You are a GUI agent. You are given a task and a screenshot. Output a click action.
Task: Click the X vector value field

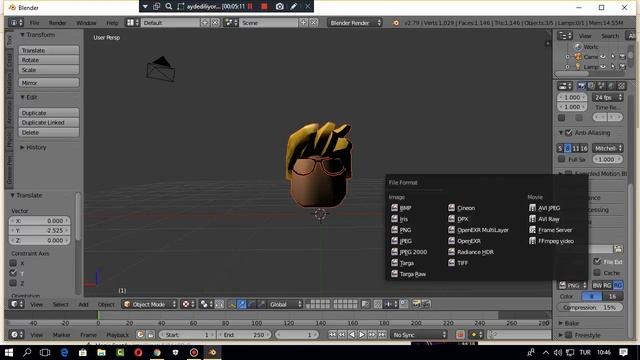(x=39, y=221)
